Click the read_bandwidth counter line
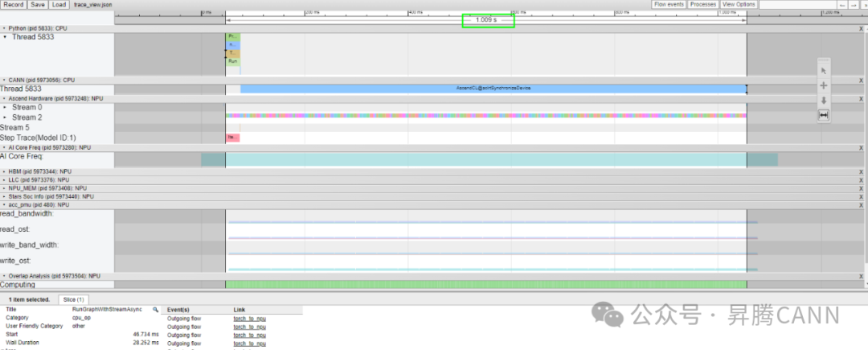This screenshot has width=868, height=350. tap(492, 222)
